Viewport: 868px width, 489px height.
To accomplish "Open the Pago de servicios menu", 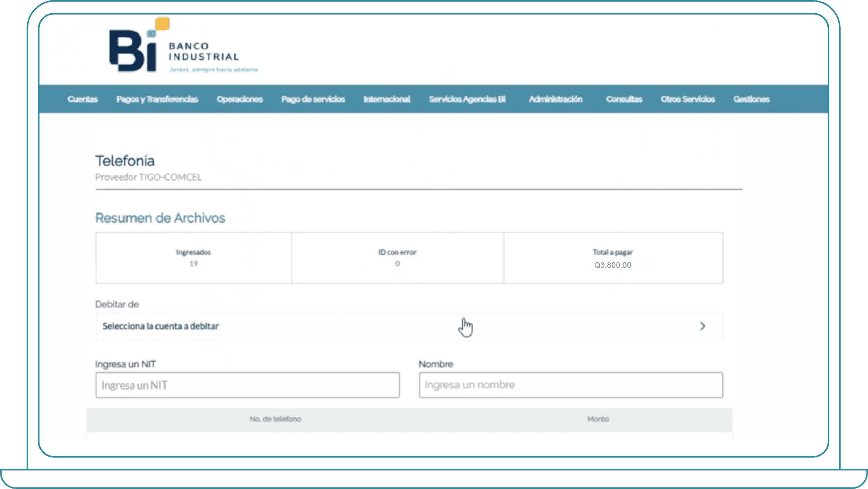I will (x=314, y=99).
